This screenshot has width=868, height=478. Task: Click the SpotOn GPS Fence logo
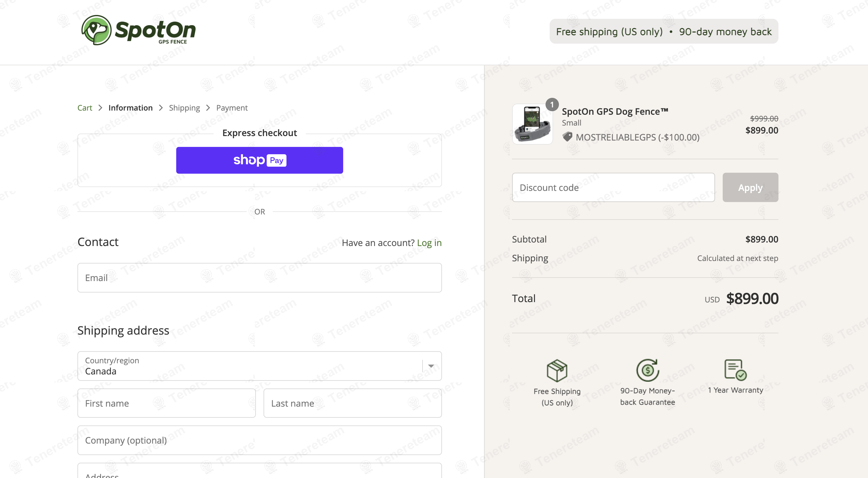click(139, 30)
